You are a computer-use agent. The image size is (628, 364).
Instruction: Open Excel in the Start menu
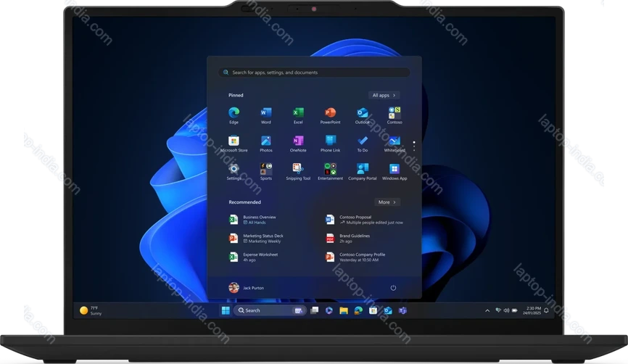tap(297, 113)
